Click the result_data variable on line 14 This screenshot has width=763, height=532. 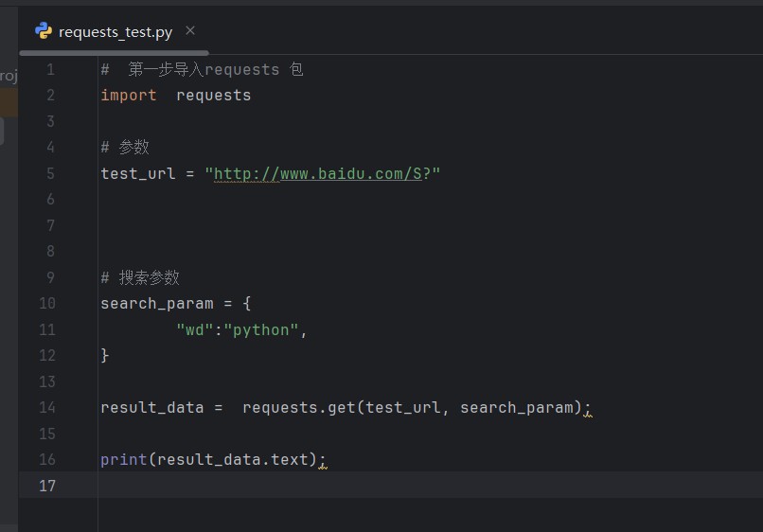(x=152, y=407)
